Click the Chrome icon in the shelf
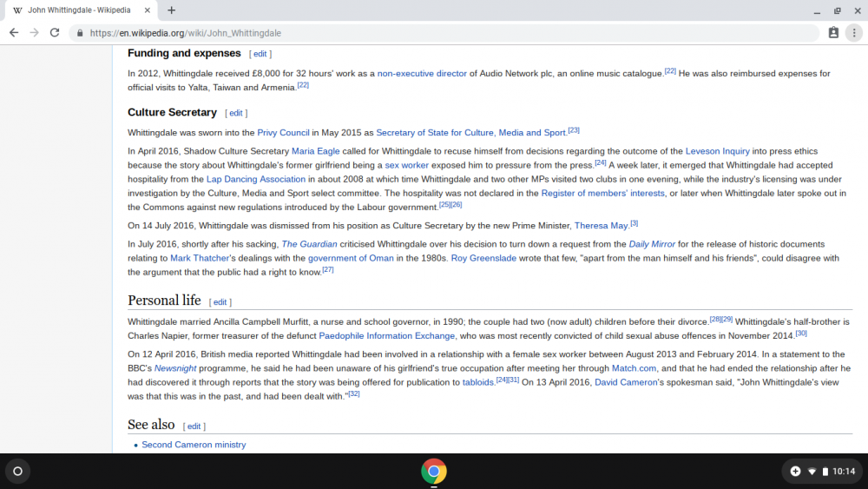Screen dimensions: 868x489 tap(434, 472)
